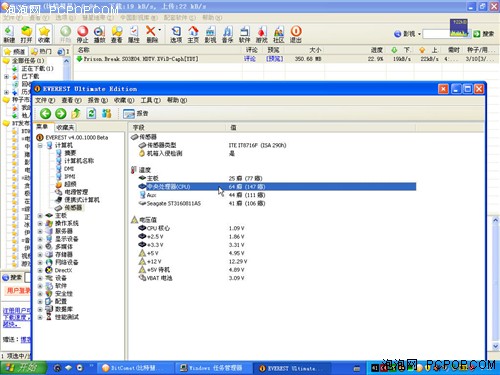Image resolution: width=500 pixels, height=375 pixels.
Task: Open EVEREST 查看 menu
Action: tap(71, 100)
